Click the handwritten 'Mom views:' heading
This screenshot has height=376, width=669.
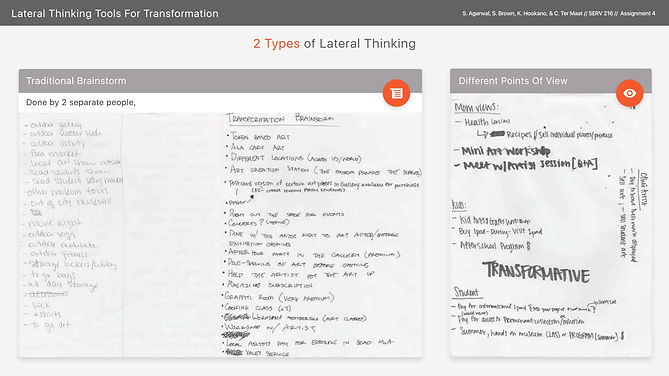coord(476,107)
